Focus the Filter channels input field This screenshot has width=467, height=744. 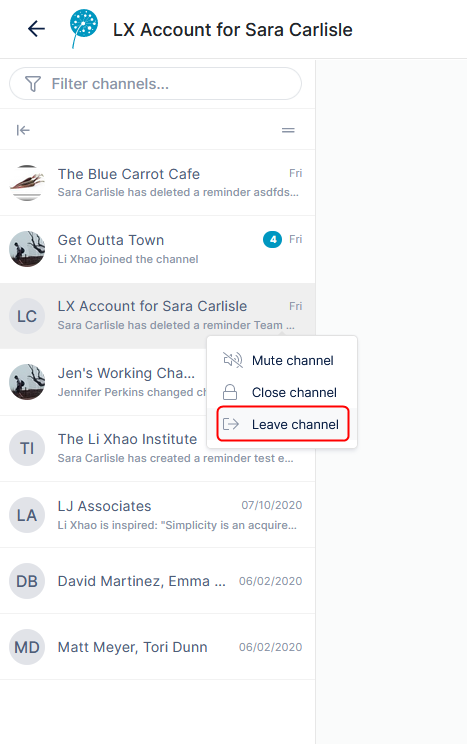coord(155,84)
